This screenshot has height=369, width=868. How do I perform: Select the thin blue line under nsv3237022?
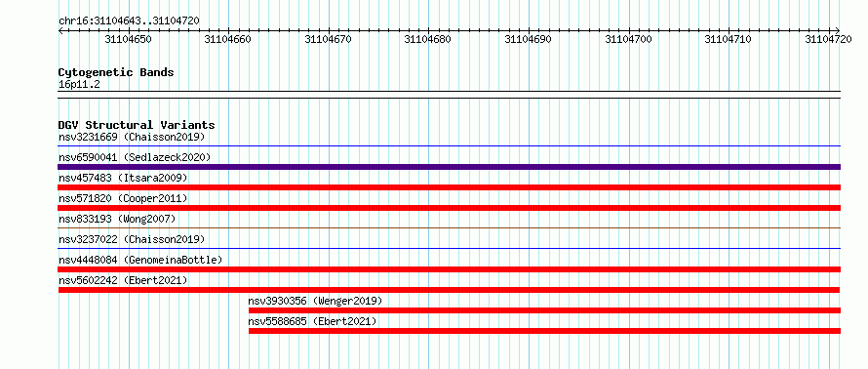point(450,248)
